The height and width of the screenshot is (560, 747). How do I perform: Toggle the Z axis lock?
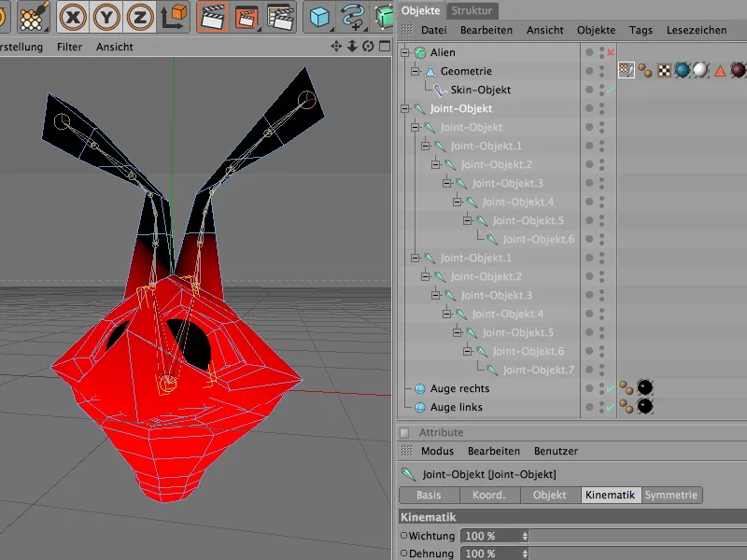(140, 17)
